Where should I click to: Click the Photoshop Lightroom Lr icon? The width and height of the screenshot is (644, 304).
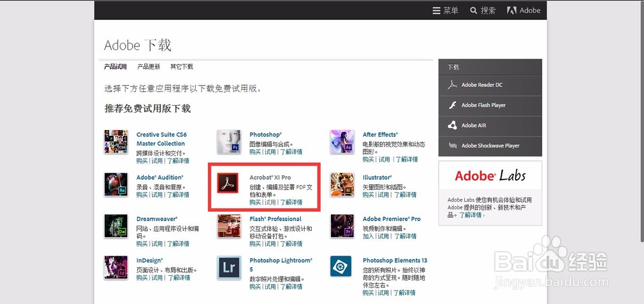click(229, 267)
